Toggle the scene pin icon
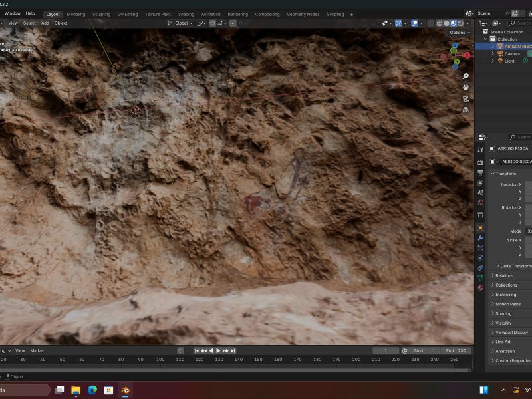 [507, 13]
